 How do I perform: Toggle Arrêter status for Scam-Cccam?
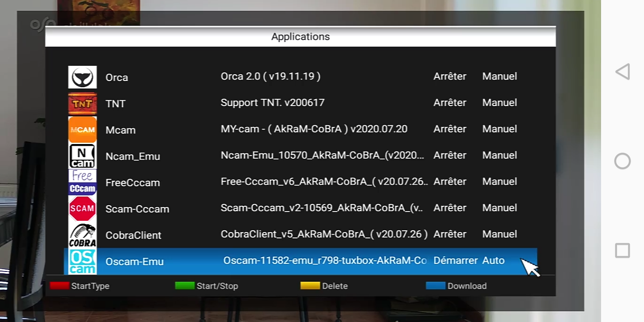450,208
